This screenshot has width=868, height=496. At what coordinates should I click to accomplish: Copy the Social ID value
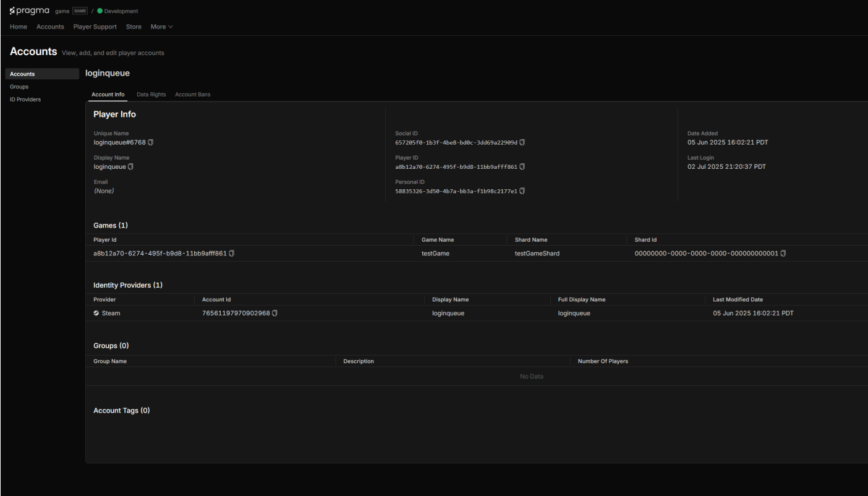522,142
